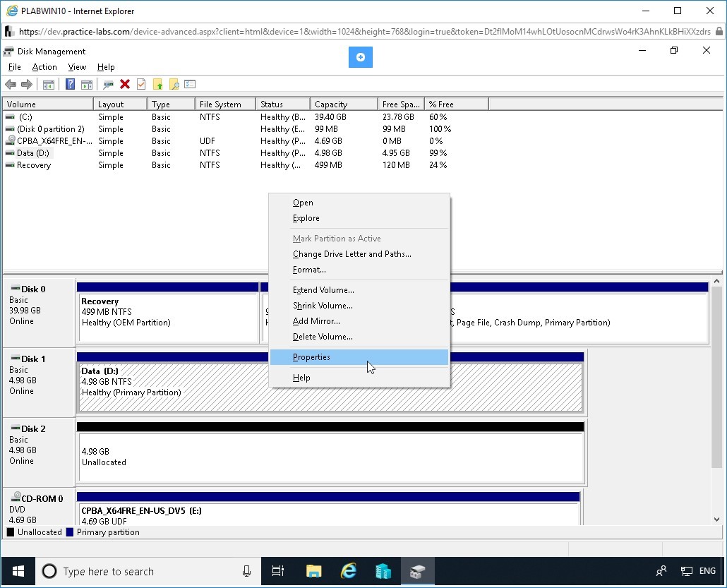The image size is (727, 588).
Task: Click the Forward arrow in toolbar
Action: pyautogui.click(x=27, y=85)
